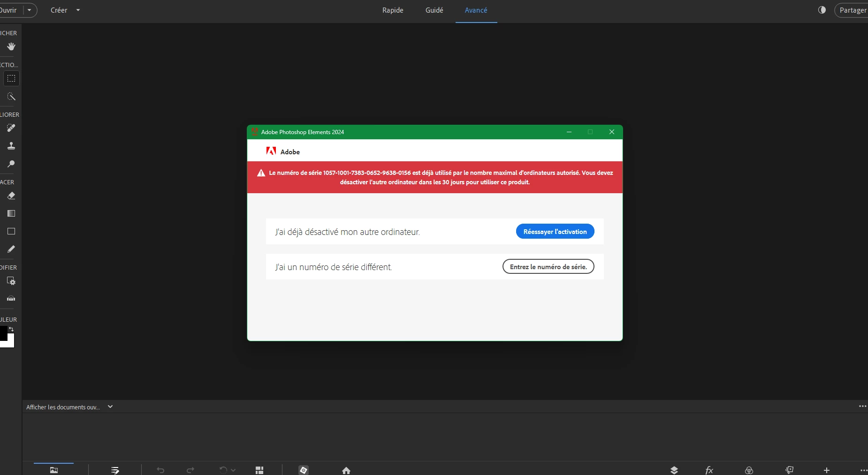Click the Adobe logo in the dialog
The width and height of the screenshot is (868, 475).
271,151
